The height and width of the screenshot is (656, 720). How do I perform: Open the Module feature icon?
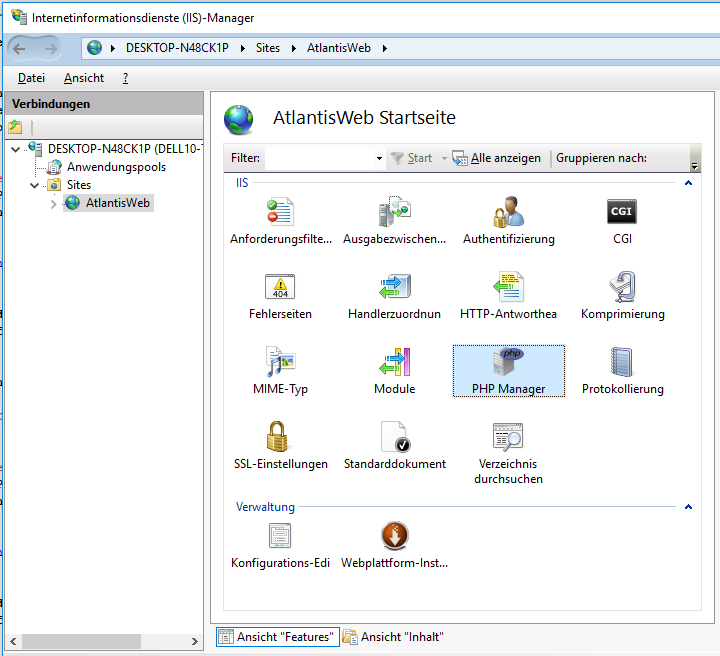(394, 362)
